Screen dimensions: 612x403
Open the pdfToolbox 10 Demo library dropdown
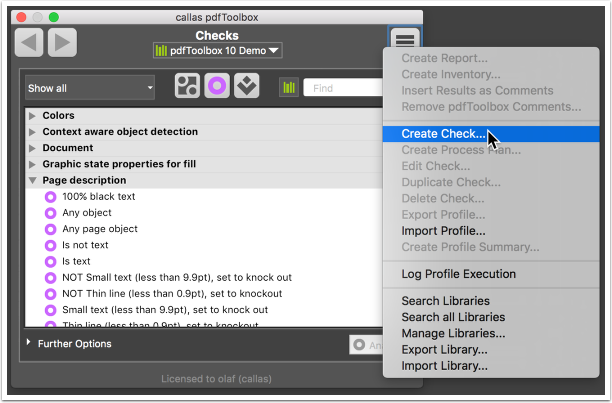218,51
